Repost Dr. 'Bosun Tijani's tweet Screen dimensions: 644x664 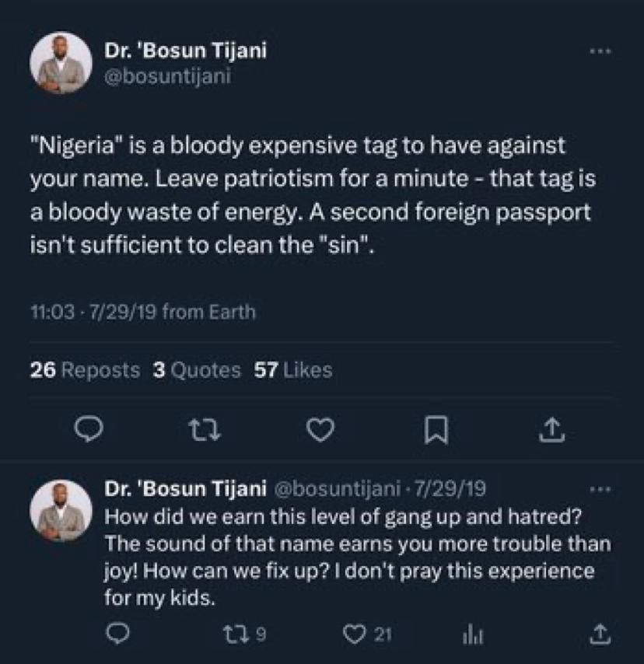[205, 428]
